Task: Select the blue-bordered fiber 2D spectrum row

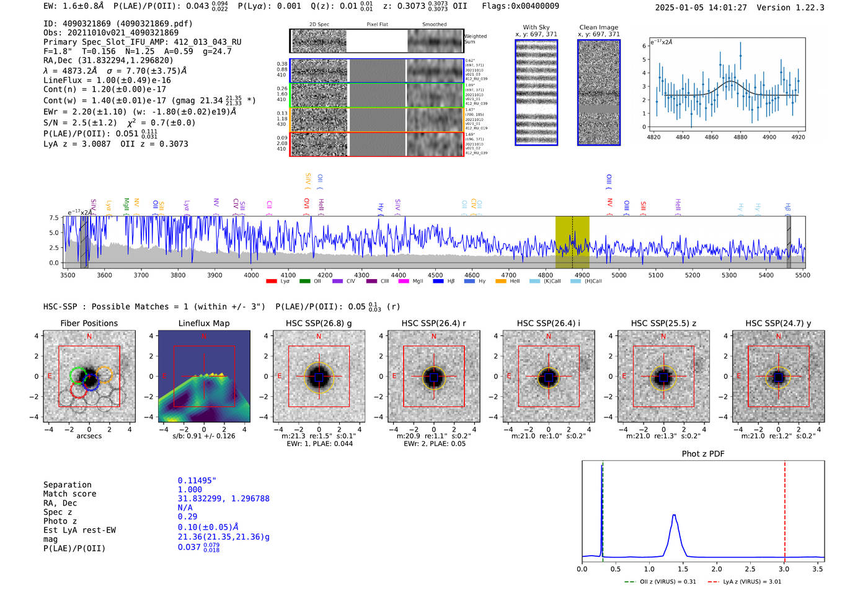Action: pos(377,71)
